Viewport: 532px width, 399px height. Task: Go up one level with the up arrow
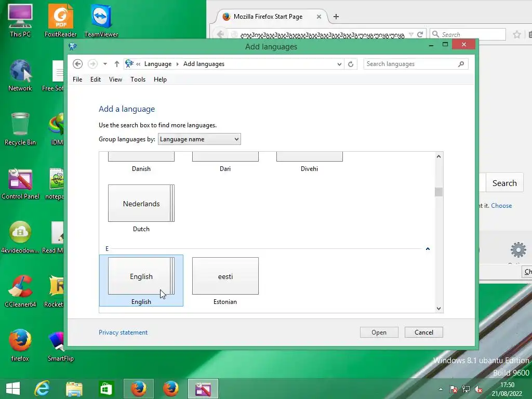tap(117, 64)
